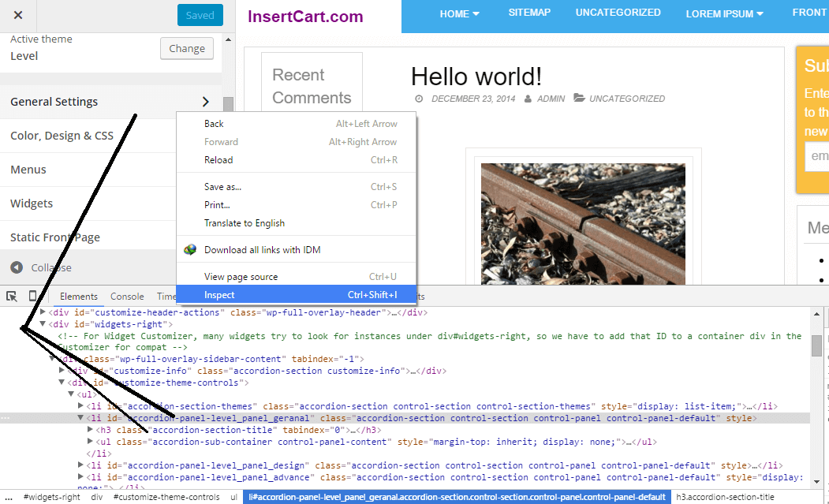Click the railroad track post image
Viewport: 829px width, 504px height.
click(x=583, y=224)
